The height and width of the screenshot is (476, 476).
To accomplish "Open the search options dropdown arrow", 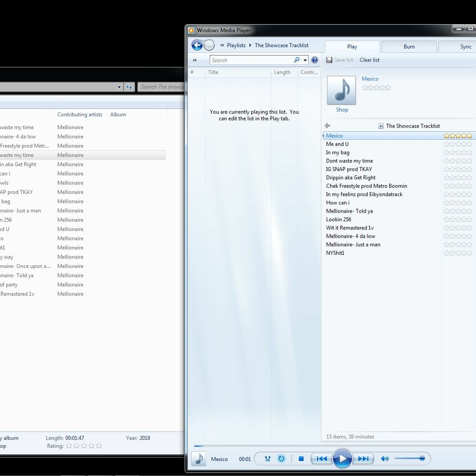I will pos(305,60).
